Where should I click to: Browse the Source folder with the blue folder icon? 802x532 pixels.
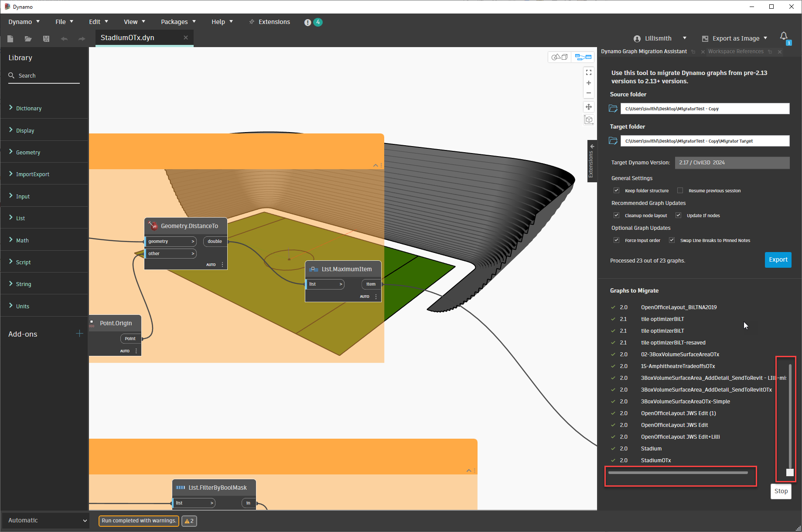point(613,108)
